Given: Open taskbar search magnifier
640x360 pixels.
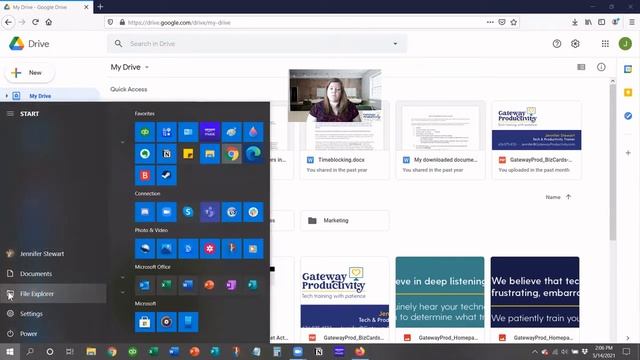Looking at the screenshot, I should coord(30,351).
